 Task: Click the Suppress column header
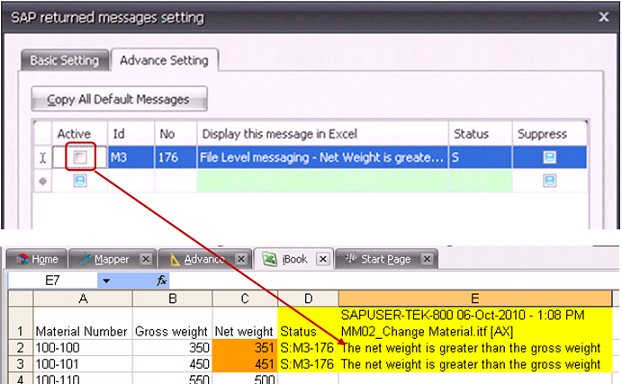tap(549, 134)
